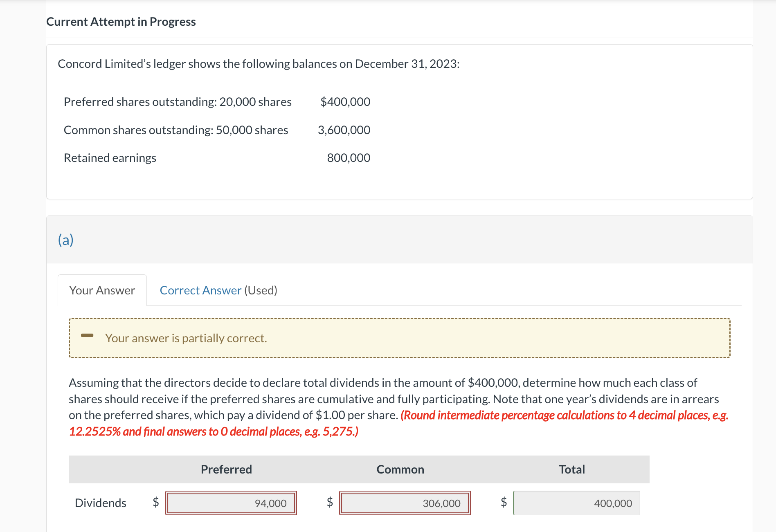This screenshot has width=776, height=532.
Task: Select the Preferred shares outstanding line
Action: pos(178,102)
